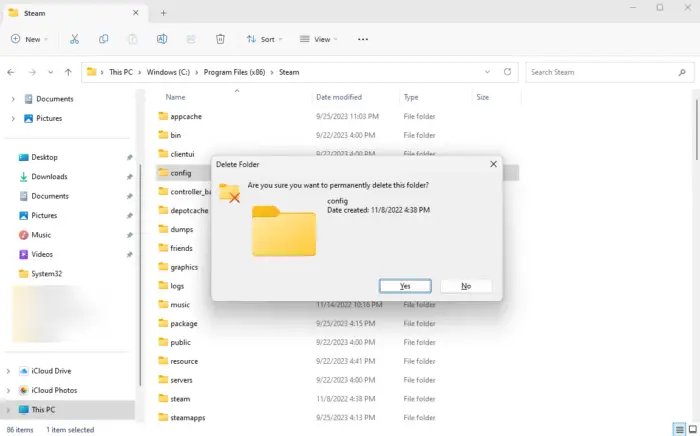Open the View dropdown menu

click(x=320, y=39)
